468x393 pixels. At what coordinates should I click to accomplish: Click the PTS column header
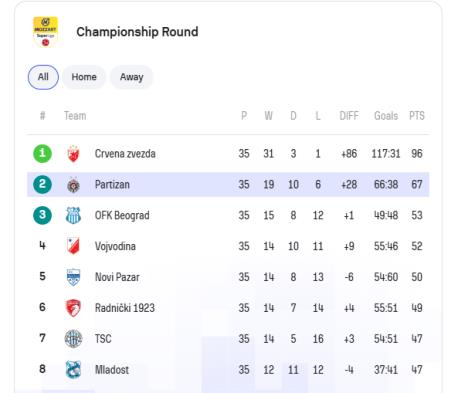click(417, 116)
